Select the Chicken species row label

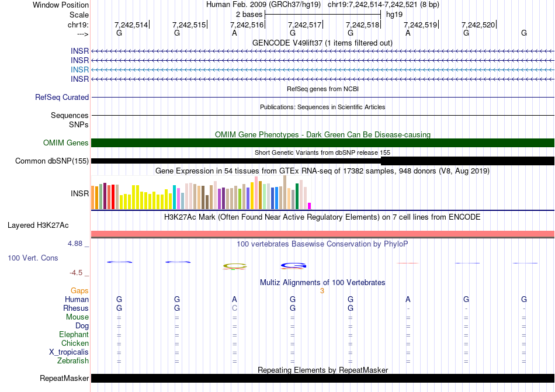(x=75, y=343)
